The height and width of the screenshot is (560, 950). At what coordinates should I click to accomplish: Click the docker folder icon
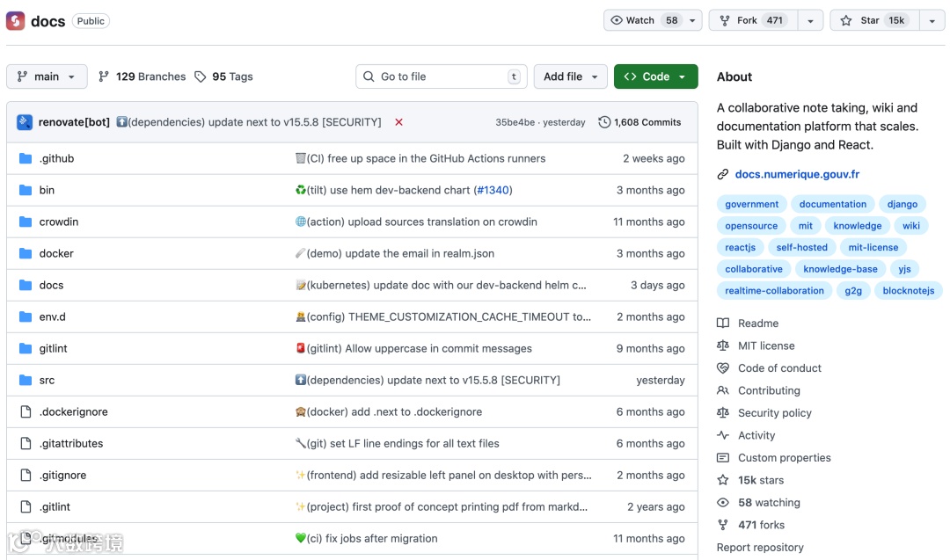(x=26, y=253)
